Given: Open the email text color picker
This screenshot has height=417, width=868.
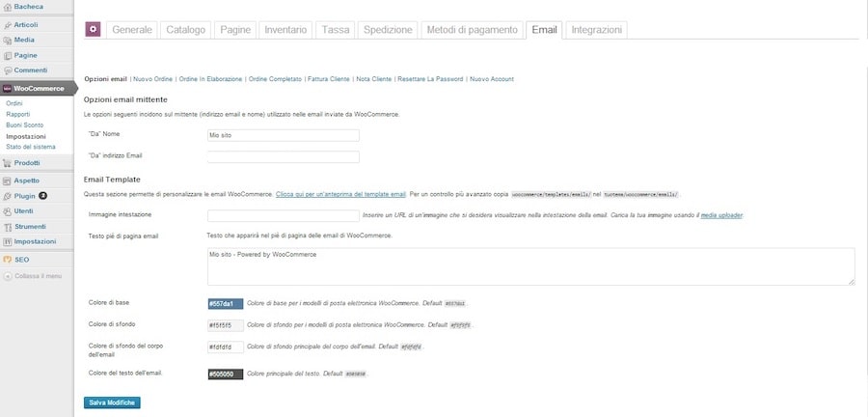Looking at the screenshot, I should coord(226,375).
